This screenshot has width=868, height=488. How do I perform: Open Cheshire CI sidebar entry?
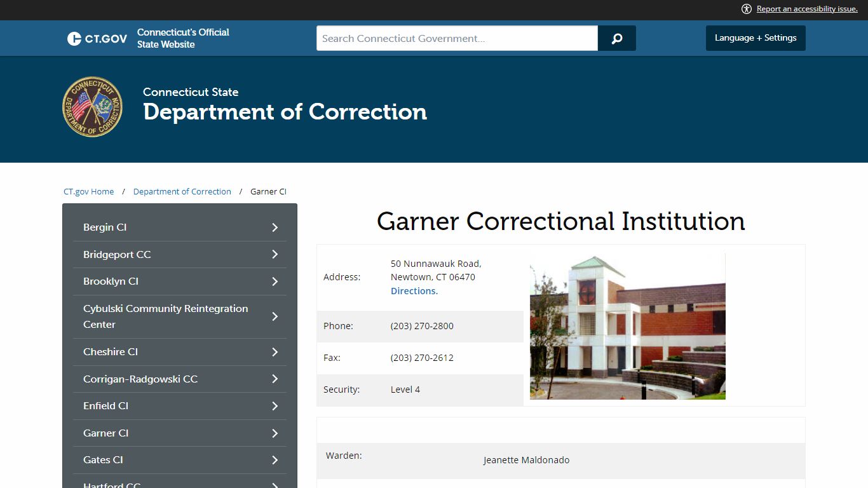(111, 352)
